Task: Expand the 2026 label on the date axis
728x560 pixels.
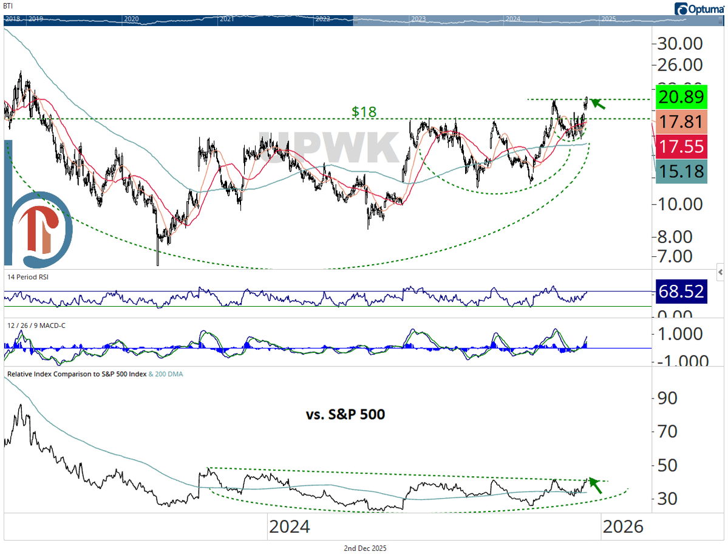Action: (624, 527)
